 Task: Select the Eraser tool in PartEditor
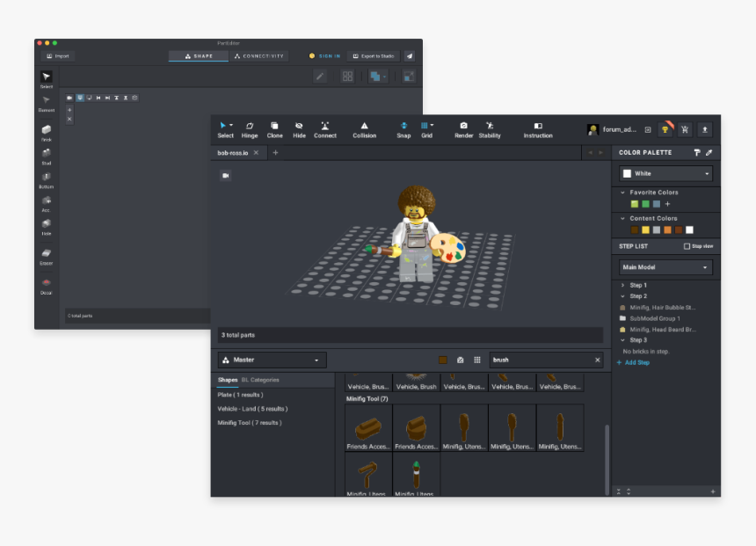(x=46, y=255)
